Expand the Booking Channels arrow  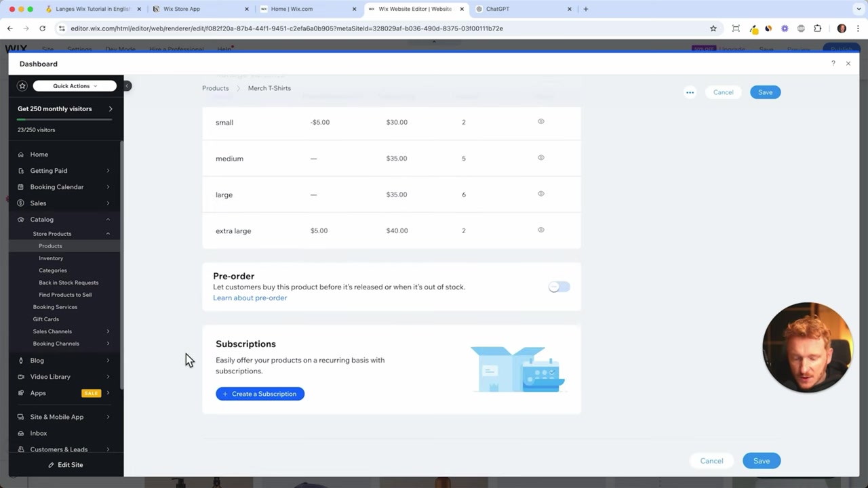[108, 344]
